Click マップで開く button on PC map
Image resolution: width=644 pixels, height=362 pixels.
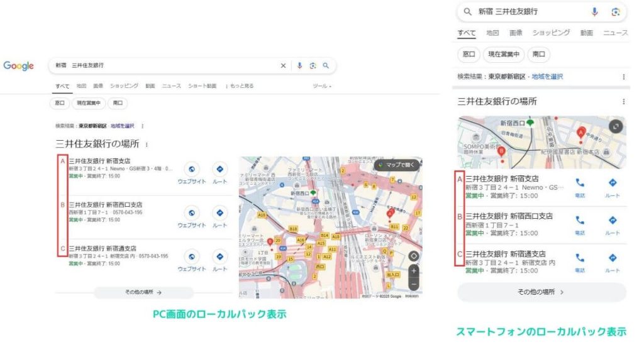pyautogui.click(x=397, y=165)
